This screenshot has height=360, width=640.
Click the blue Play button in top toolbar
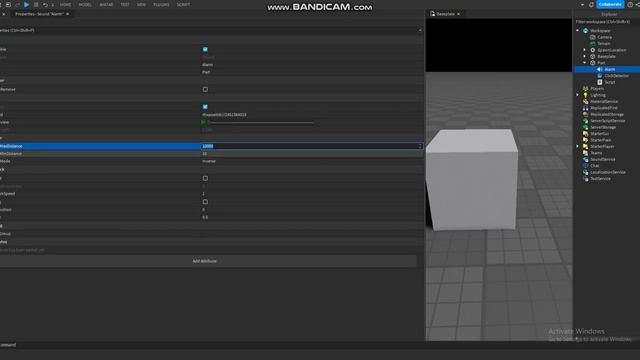tap(27, 4)
